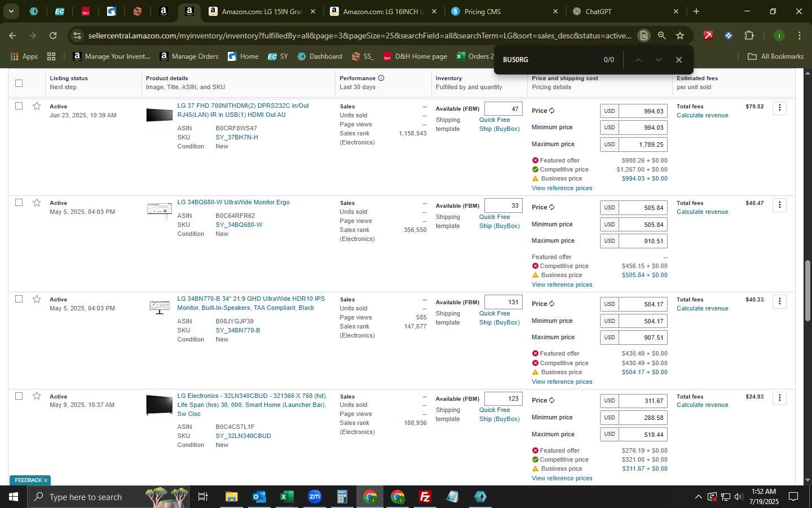
Task: Select checkbox for LG 37 FHD listing
Action: (x=19, y=106)
